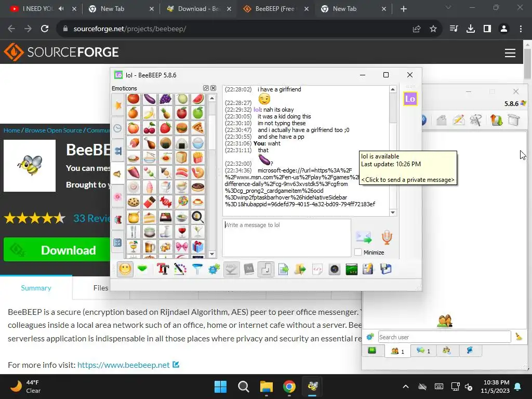The height and width of the screenshot is (399, 532).
Task: Toggle word completer book icon
Action: click(x=249, y=270)
